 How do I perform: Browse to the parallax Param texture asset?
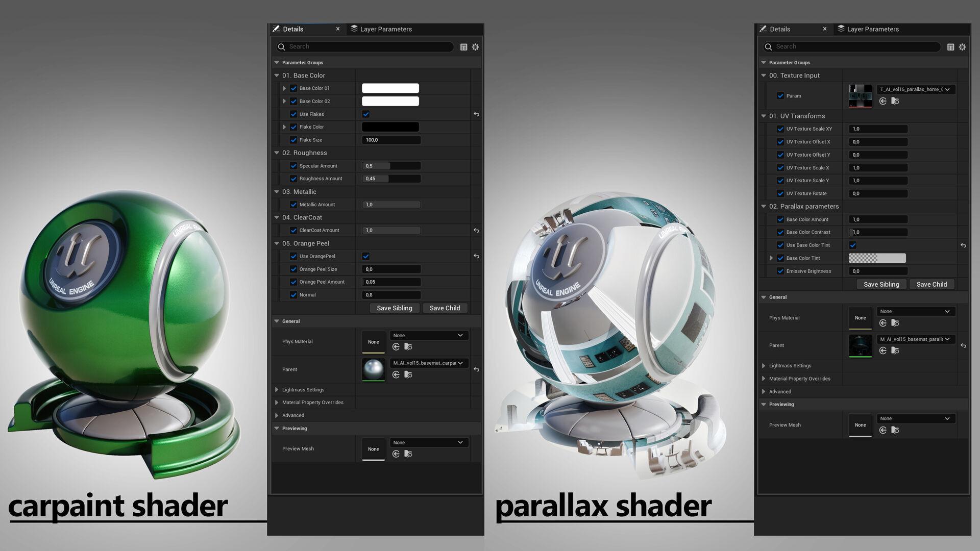pos(895,102)
